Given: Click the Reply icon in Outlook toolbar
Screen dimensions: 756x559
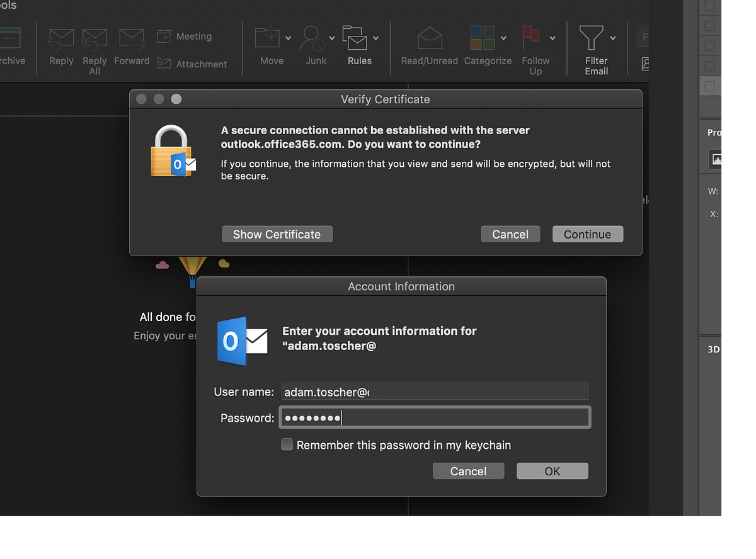Looking at the screenshot, I should [61, 40].
